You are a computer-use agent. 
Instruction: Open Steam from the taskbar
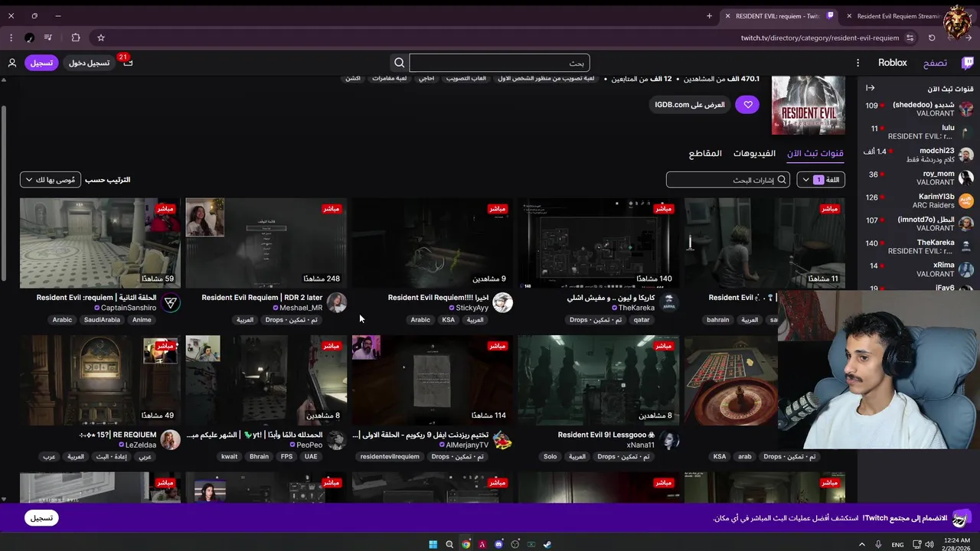point(547,545)
